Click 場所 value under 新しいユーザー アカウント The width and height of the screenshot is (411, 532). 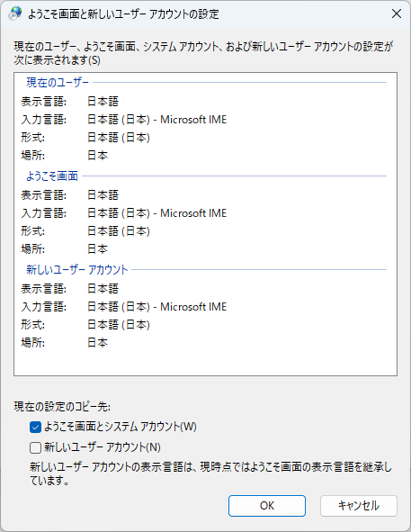click(x=98, y=343)
